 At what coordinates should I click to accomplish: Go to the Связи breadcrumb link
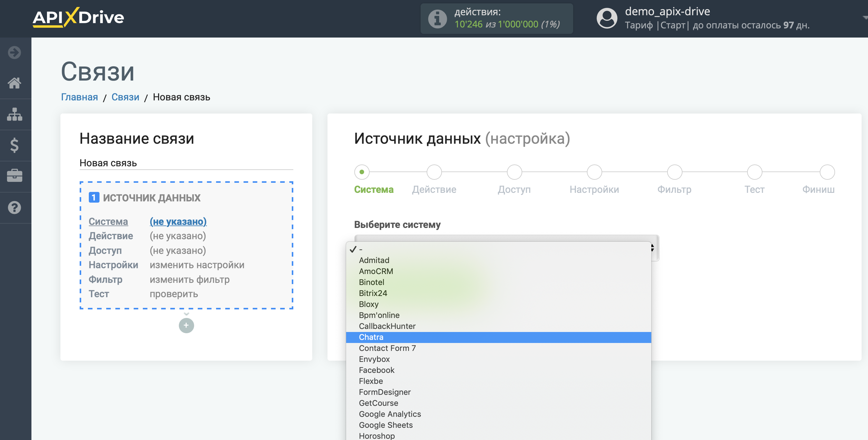tap(125, 97)
